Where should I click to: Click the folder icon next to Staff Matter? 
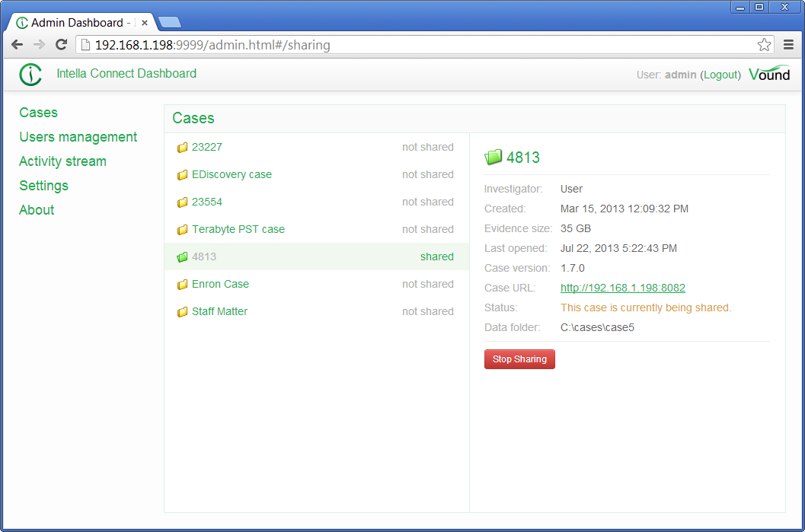click(182, 311)
